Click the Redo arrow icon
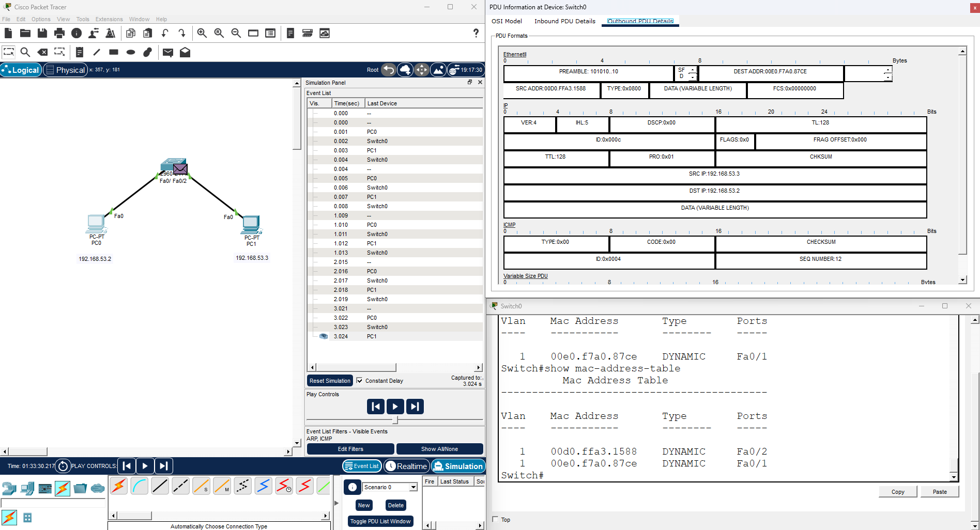Viewport: 980px width, 530px height. coord(182,33)
